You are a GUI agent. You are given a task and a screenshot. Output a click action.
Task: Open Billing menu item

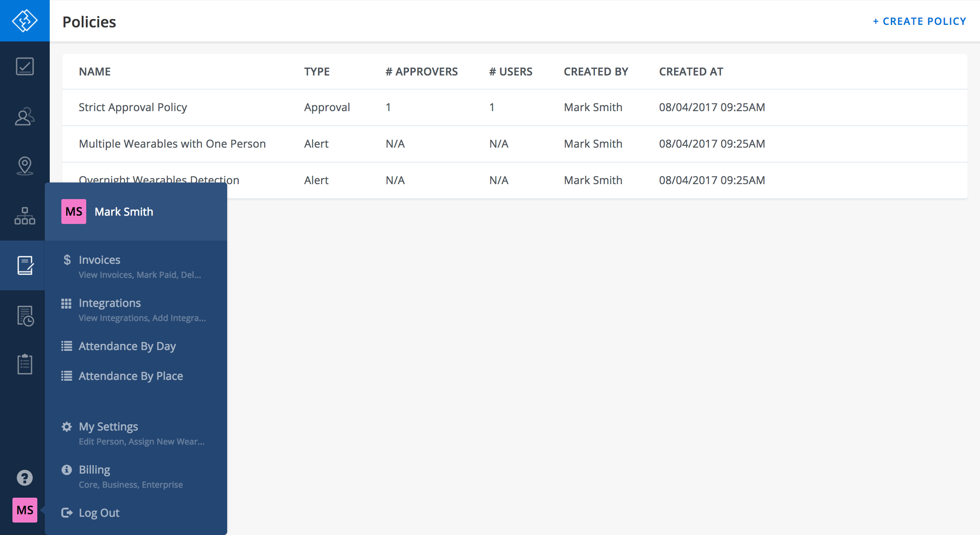(x=95, y=470)
